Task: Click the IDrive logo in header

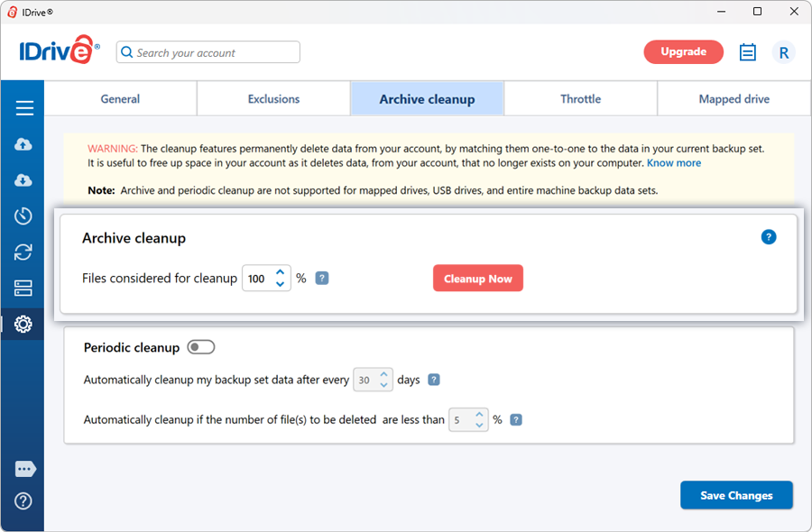Action: [59, 50]
